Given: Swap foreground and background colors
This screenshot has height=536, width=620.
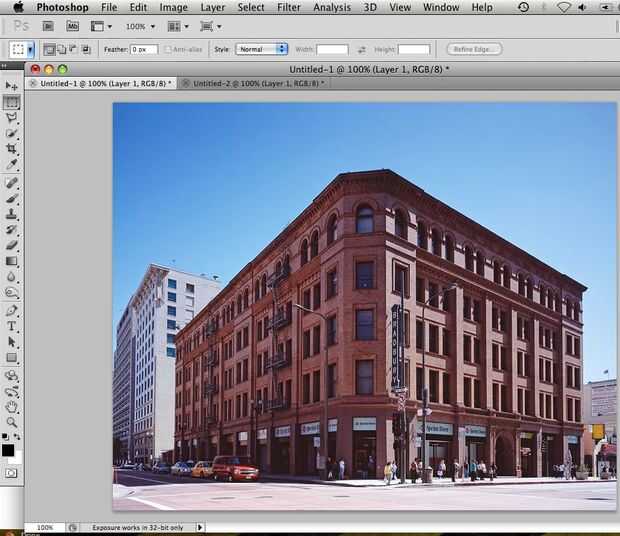Looking at the screenshot, I should [17, 437].
